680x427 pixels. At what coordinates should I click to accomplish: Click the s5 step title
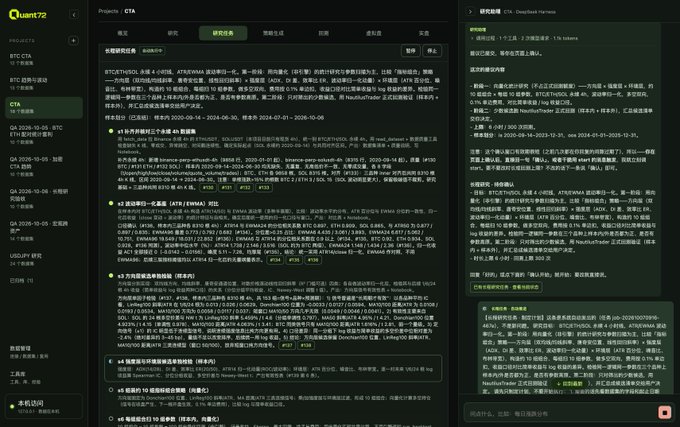[x=163, y=390]
